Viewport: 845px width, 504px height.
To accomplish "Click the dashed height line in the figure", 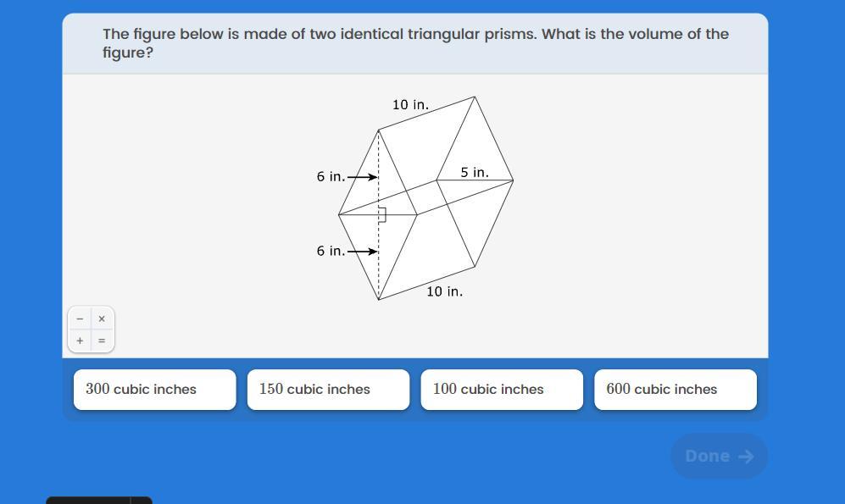I will point(379,273).
